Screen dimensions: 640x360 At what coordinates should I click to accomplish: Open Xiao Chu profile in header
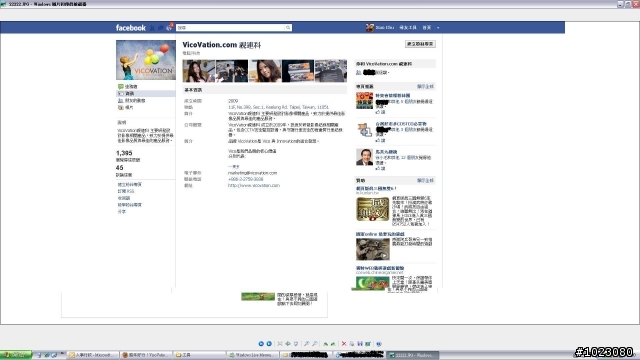[380, 27]
